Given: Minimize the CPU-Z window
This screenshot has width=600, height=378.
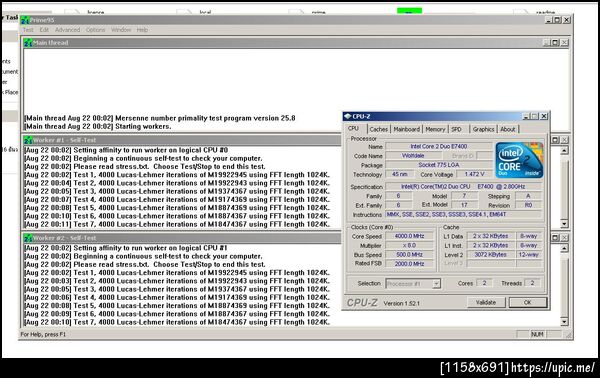Looking at the screenshot, I should point(527,116).
